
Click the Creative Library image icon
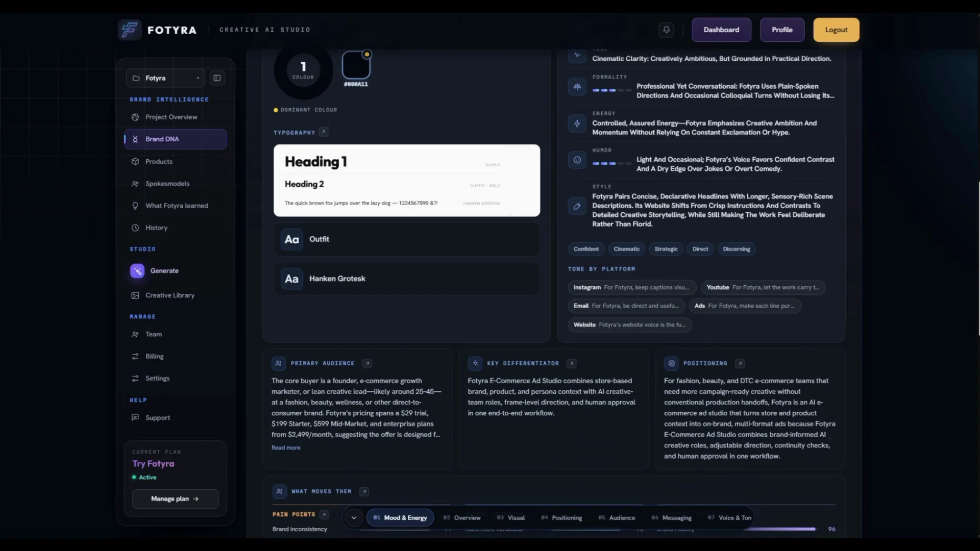coord(135,295)
